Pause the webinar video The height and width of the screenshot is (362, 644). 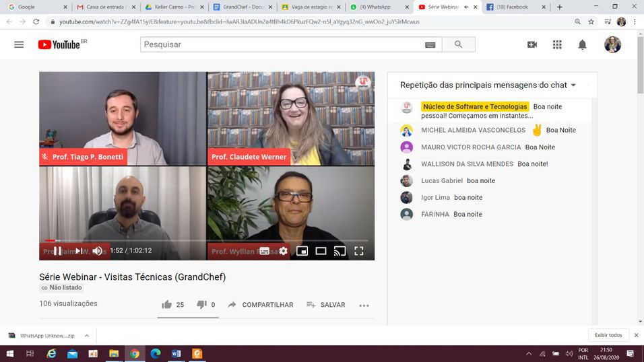[x=57, y=251]
